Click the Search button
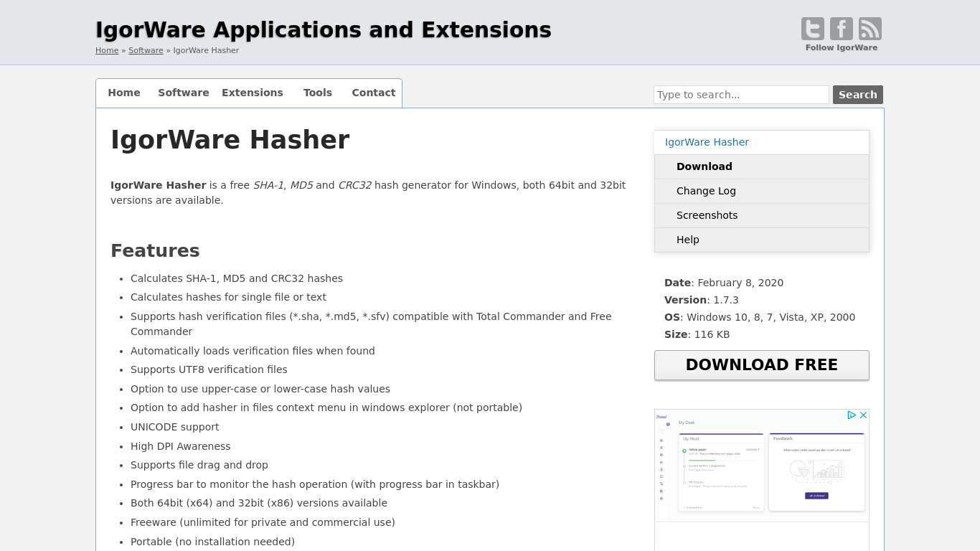Image resolution: width=980 pixels, height=551 pixels. tap(858, 95)
